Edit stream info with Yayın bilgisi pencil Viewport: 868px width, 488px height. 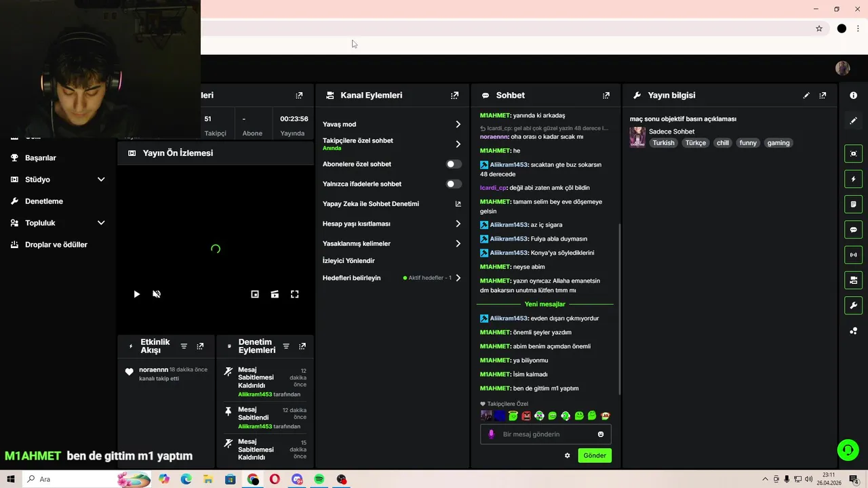(x=806, y=96)
